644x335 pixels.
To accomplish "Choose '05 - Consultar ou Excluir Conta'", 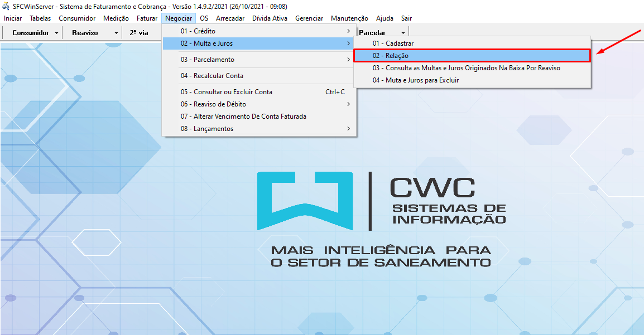I will (x=226, y=92).
